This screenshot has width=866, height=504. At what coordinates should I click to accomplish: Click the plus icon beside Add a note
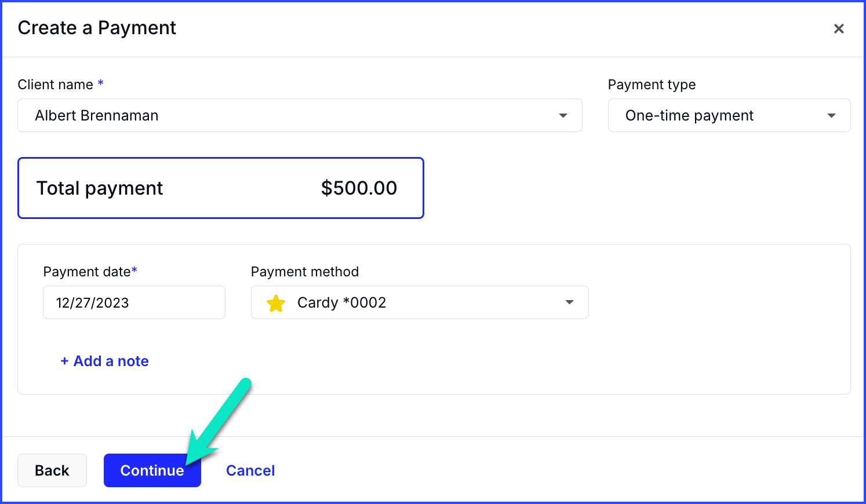65,361
